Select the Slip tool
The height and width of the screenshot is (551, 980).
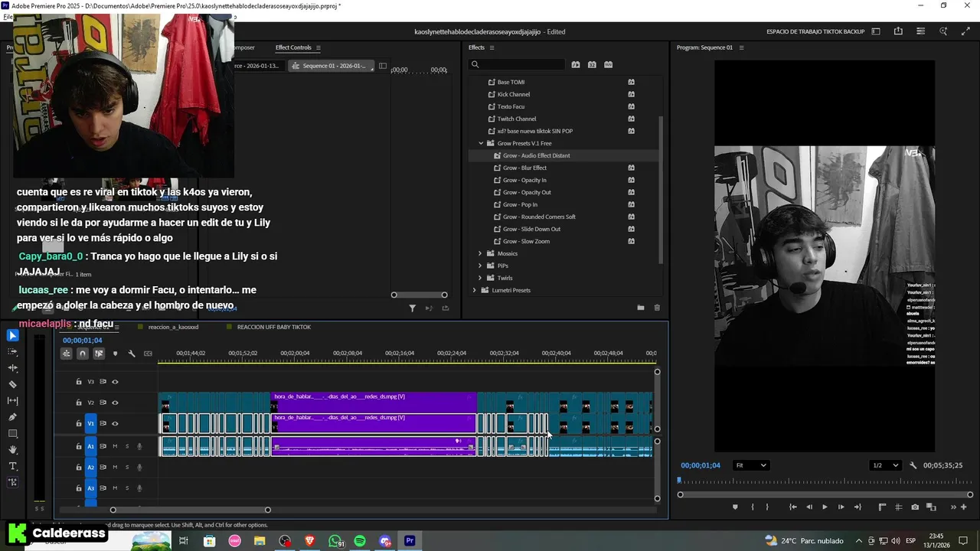point(12,401)
